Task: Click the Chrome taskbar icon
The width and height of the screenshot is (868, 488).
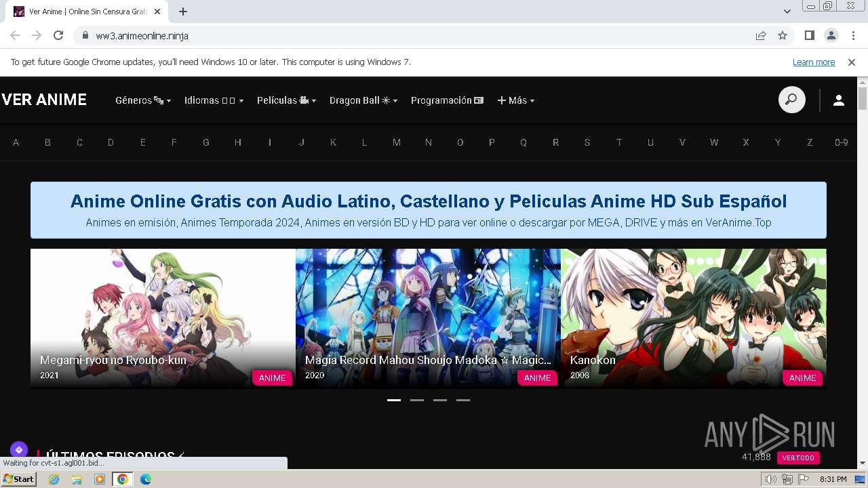Action: (x=123, y=479)
